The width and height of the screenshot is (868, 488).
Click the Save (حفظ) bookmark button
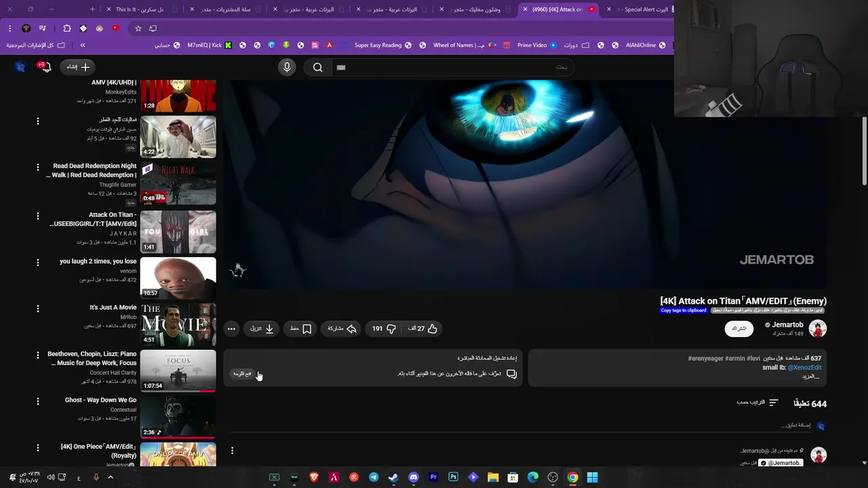coord(300,329)
